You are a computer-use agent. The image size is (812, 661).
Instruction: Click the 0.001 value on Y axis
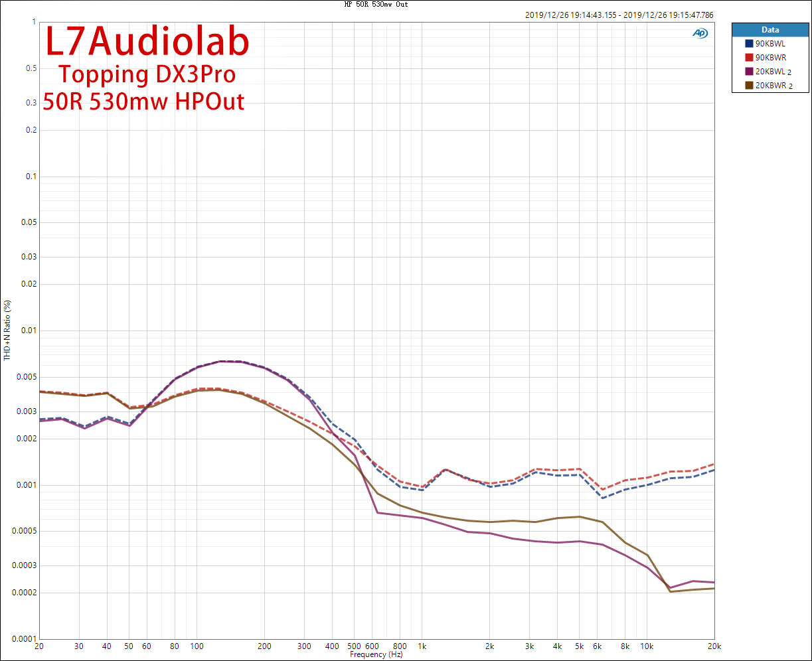click(25, 485)
